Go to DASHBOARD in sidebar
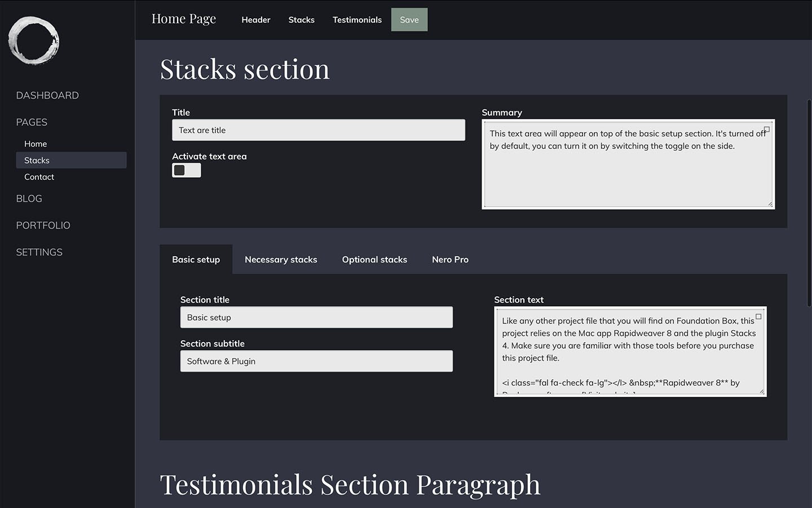 (x=47, y=95)
